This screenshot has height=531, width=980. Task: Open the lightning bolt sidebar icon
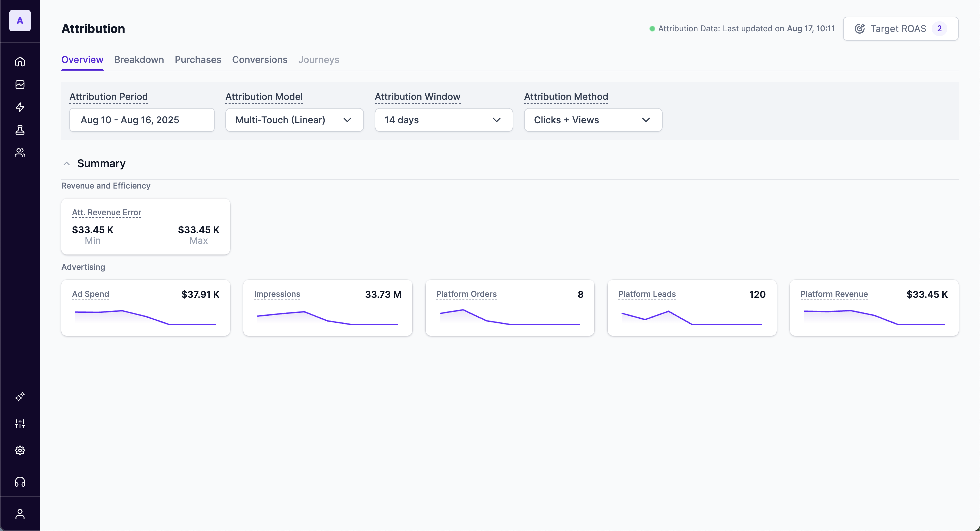coord(20,107)
